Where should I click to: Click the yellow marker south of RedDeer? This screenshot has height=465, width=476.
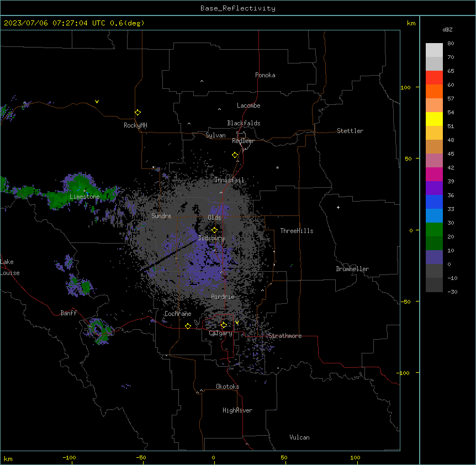pyautogui.click(x=235, y=155)
